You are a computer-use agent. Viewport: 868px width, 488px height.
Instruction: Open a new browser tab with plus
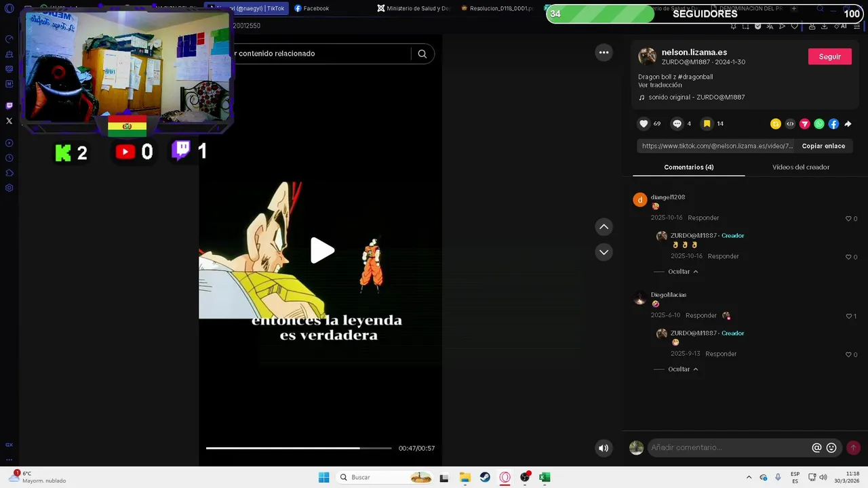click(x=793, y=8)
